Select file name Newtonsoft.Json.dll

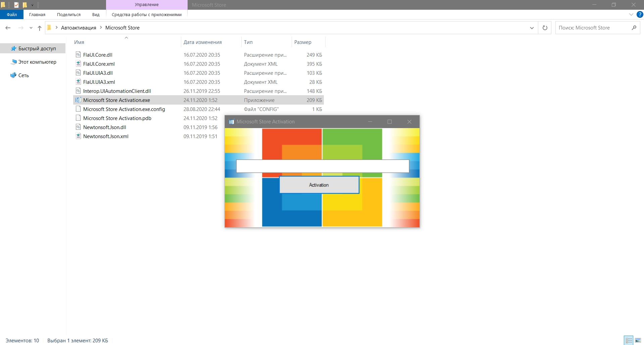tap(105, 127)
